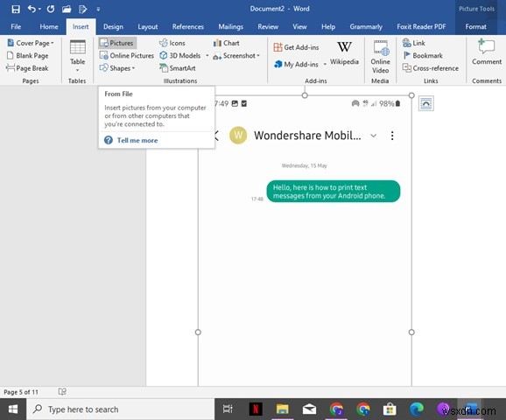
Task: Open the View tab
Action: coord(299,27)
